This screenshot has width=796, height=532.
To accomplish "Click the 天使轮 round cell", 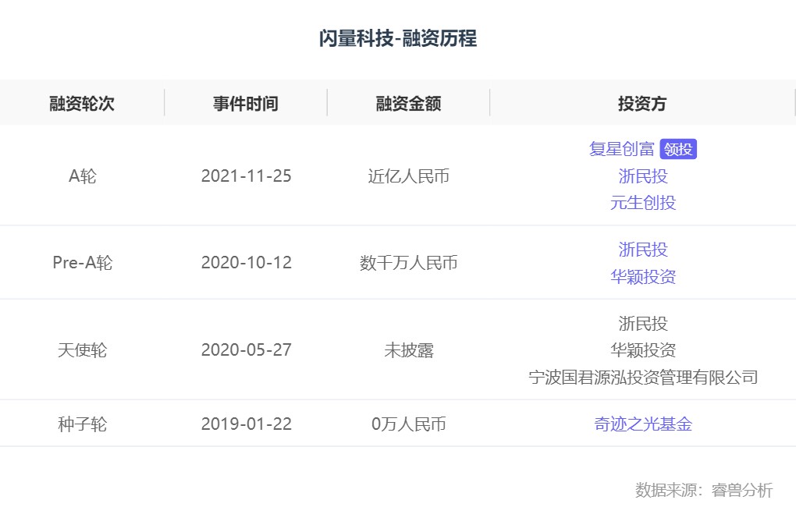I will coord(82,349).
